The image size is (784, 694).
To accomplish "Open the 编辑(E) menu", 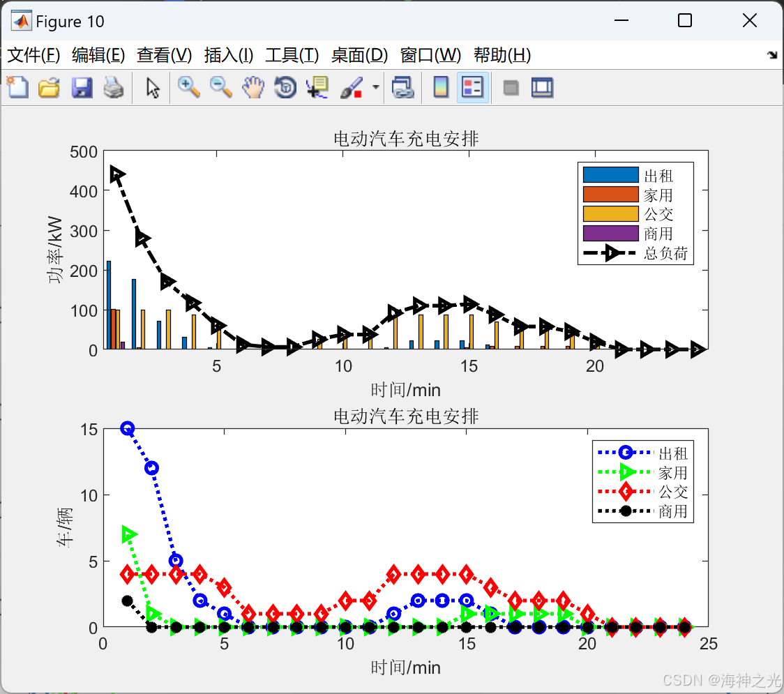I will [98, 55].
